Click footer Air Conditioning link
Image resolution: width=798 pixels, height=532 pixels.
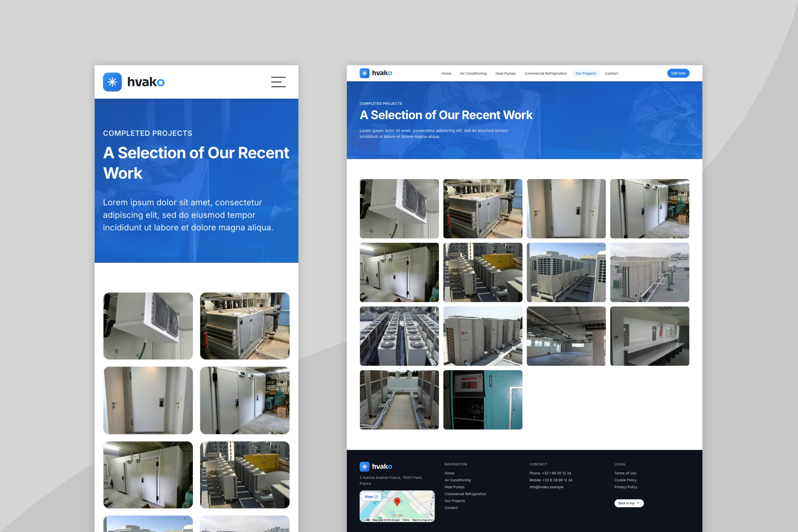(x=457, y=480)
